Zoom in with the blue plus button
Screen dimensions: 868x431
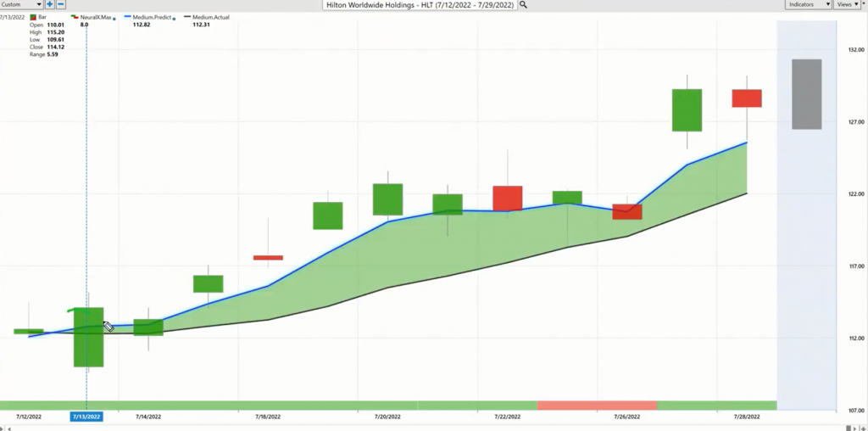click(50, 4)
